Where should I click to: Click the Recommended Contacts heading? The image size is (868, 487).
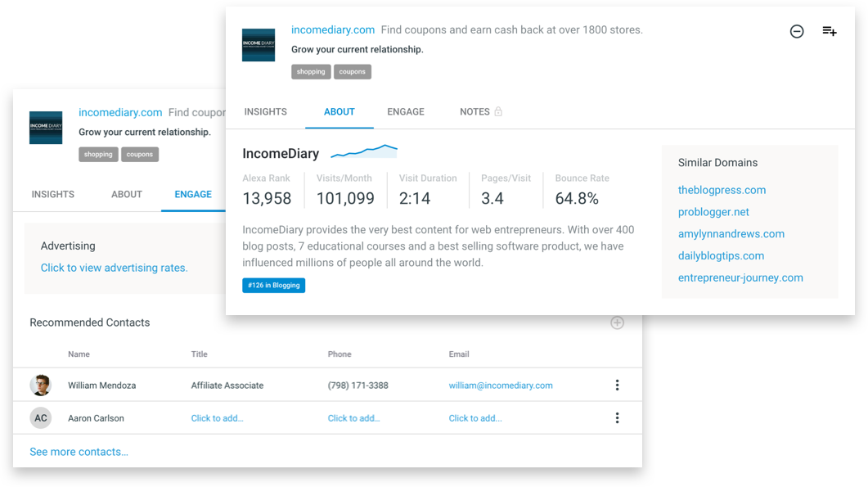pyautogui.click(x=90, y=322)
